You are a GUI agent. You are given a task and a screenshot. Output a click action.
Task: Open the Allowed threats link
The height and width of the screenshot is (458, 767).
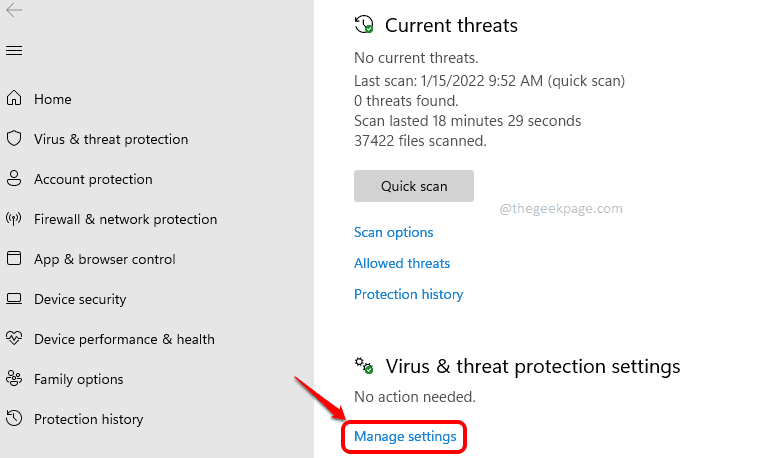pos(402,263)
